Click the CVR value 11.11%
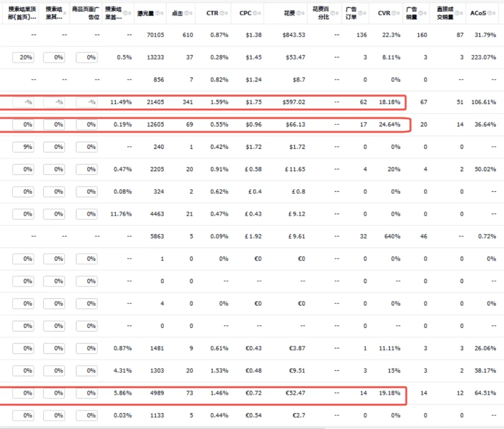 click(390, 348)
